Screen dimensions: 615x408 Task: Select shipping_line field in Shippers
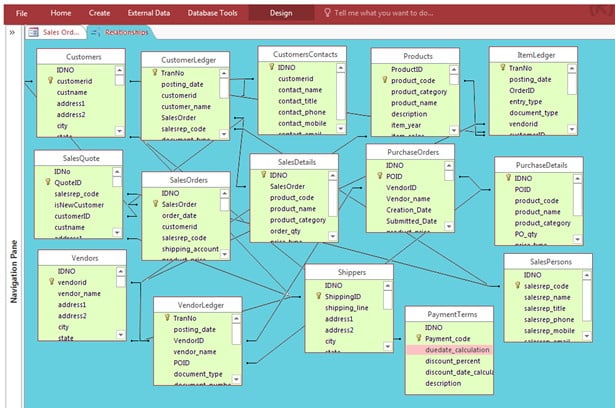(346, 308)
